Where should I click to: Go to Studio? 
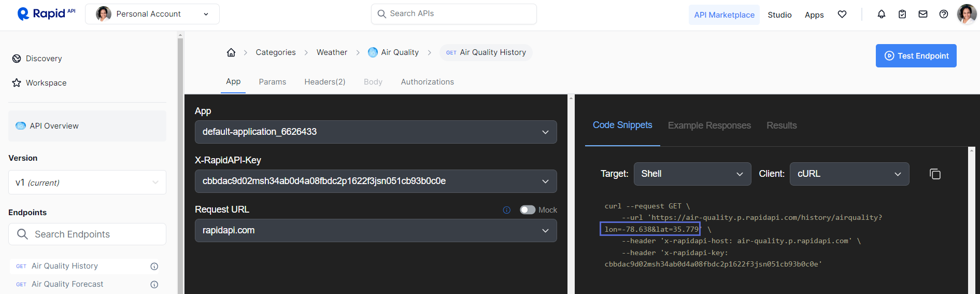coord(779,15)
